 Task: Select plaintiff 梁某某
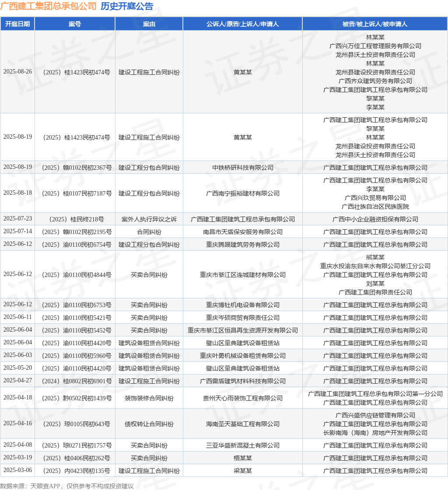[243, 471]
